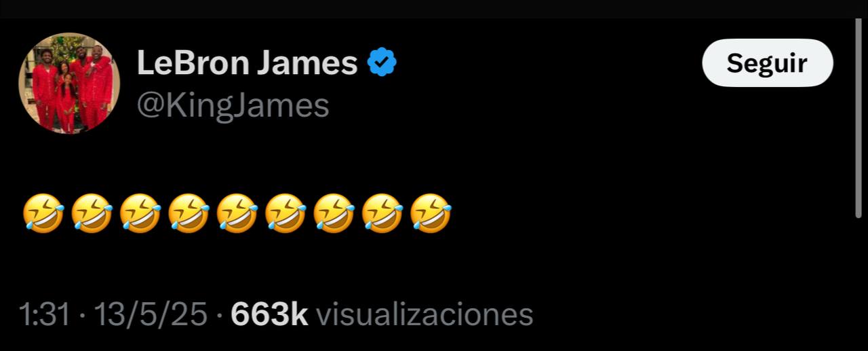Click the sixth rolling-laughing emoji
Screen dimensions: 868x351
[285, 213]
